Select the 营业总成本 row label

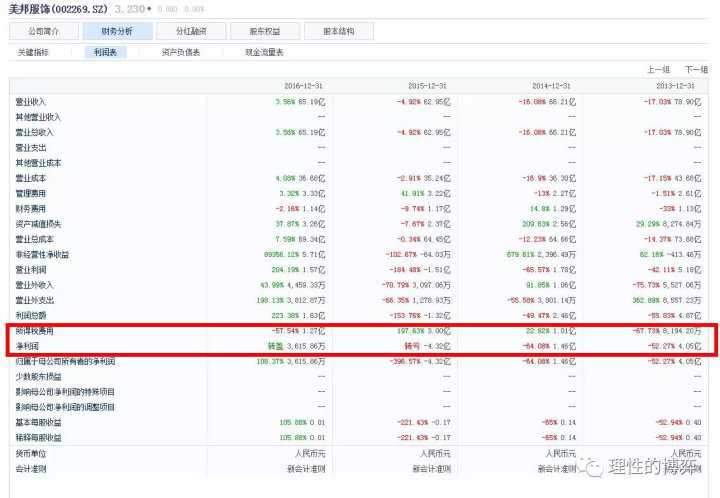[x=34, y=239]
